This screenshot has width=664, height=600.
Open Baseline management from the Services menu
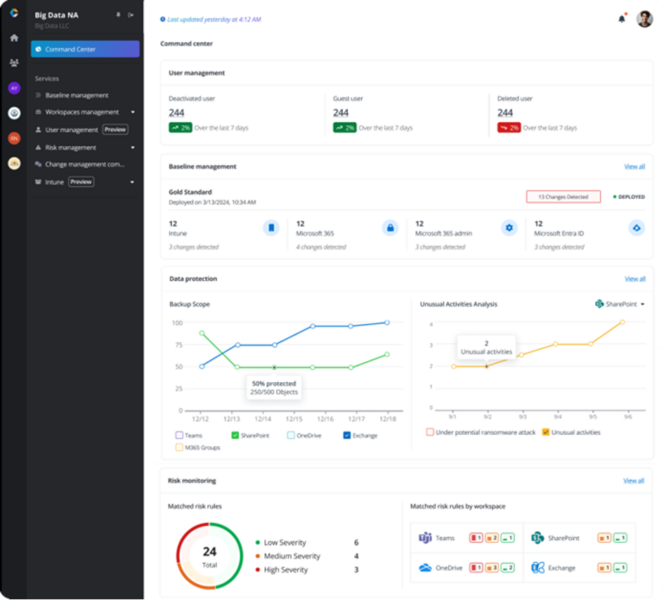pyautogui.click(x=76, y=95)
